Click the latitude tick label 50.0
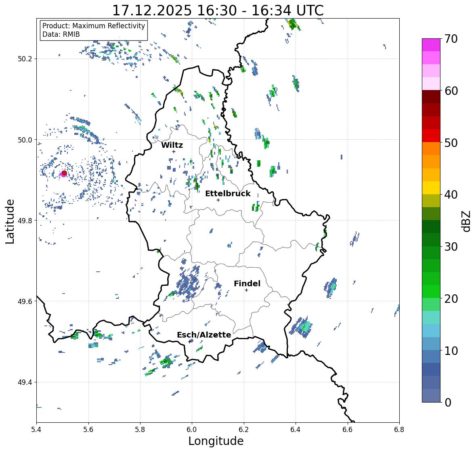Screen dimensions: 476x451 pos(25,140)
